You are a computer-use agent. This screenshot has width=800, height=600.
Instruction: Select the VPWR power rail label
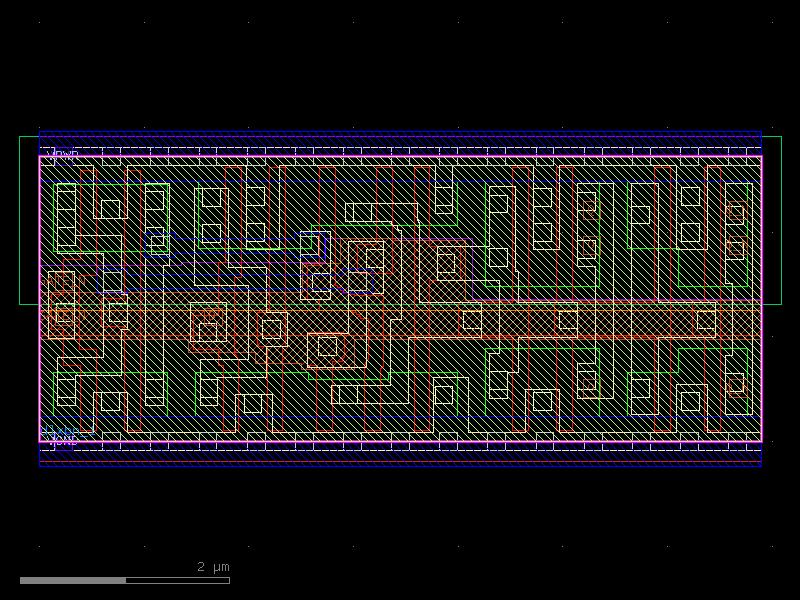[63, 152]
